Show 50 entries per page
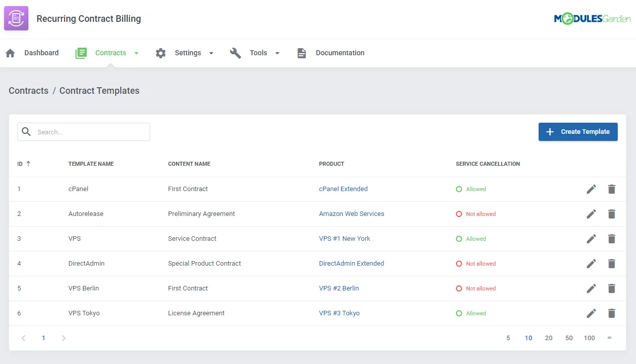Screen dimensions: 636x364 pos(569,338)
